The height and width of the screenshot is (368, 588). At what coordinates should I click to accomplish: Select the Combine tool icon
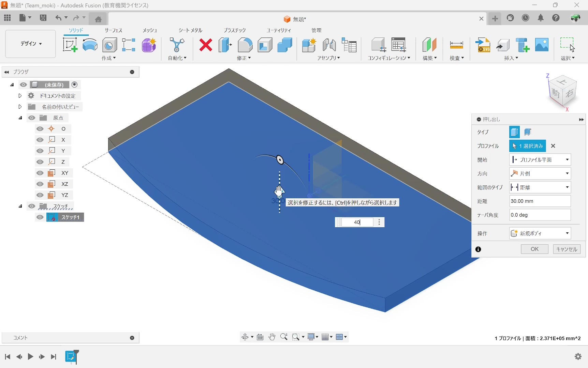point(285,45)
